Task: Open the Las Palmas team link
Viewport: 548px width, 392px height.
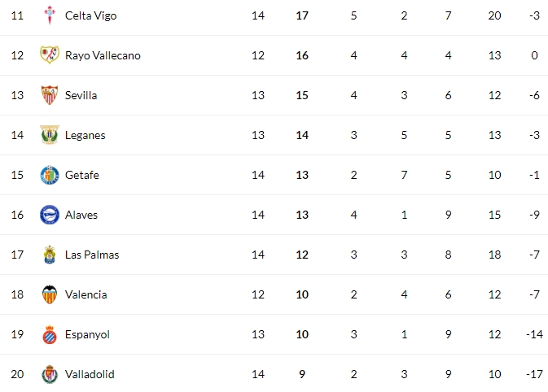Action: [92, 255]
